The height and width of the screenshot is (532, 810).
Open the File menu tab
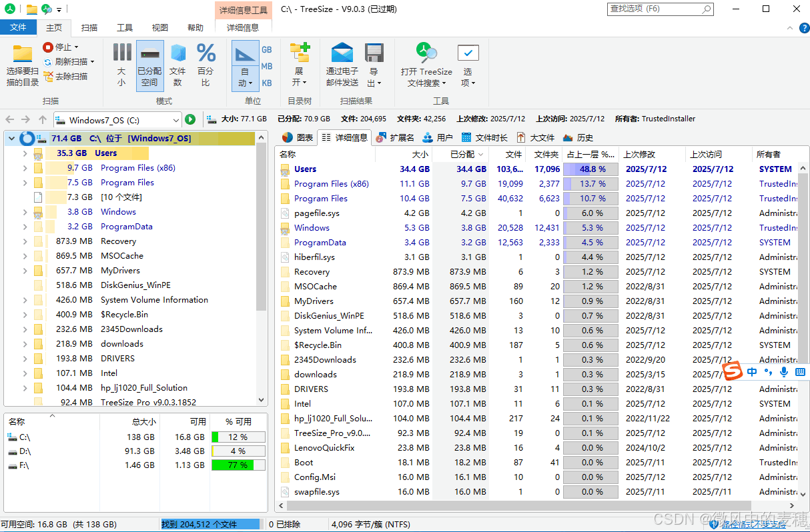(x=18, y=27)
